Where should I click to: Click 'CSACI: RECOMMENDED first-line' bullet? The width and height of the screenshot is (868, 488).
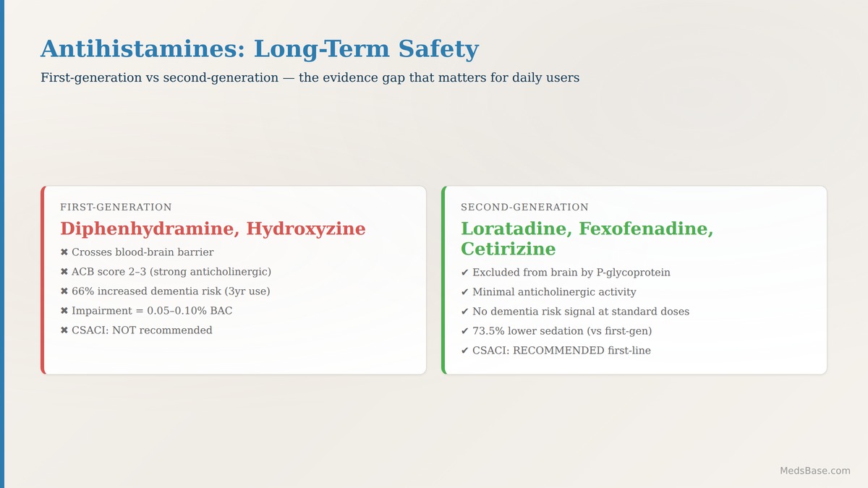556,351
